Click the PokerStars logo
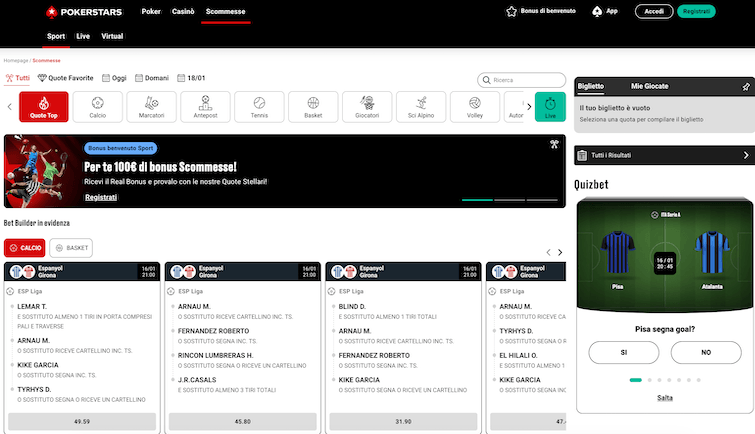The height and width of the screenshot is (434, 755). 84,12
